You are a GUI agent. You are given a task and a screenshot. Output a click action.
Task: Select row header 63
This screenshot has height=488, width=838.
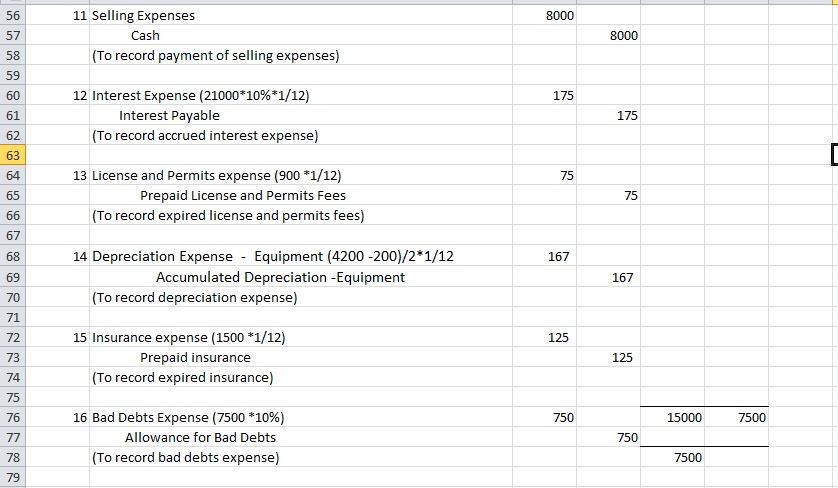[12, 155]
